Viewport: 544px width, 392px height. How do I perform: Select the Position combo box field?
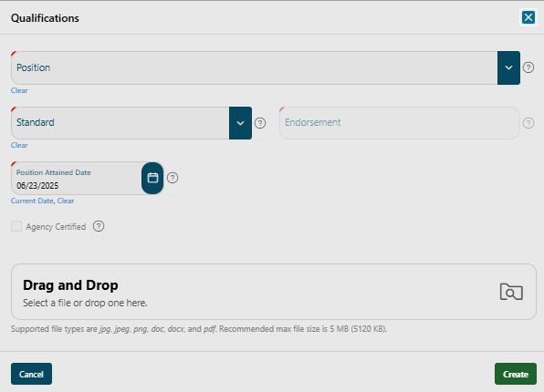(x=255, y=67)
